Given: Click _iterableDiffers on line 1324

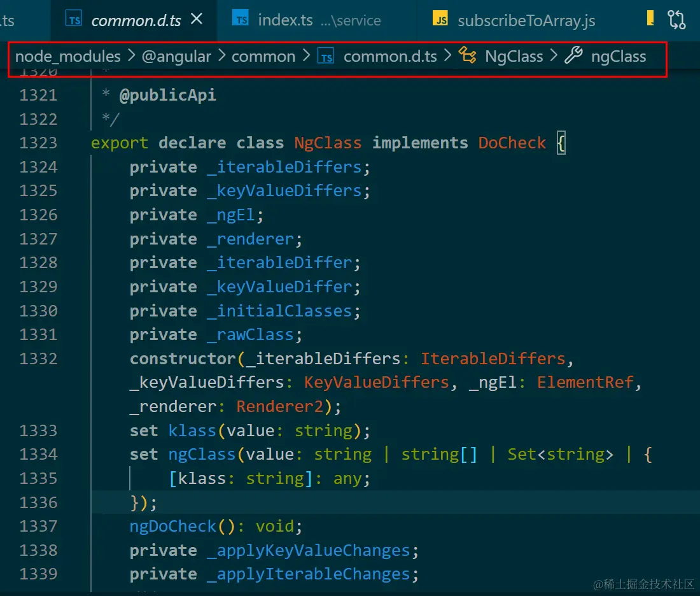Looking at the screenshot, I should click(285, 167).
